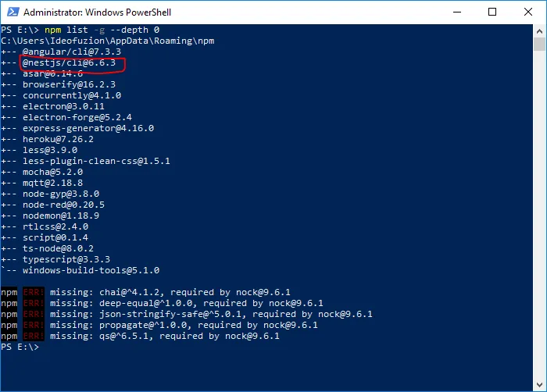Click the circled @nestjs/cli@6.6.3 entry
This screenshot has height=392, width=547.
pos(69,62)
